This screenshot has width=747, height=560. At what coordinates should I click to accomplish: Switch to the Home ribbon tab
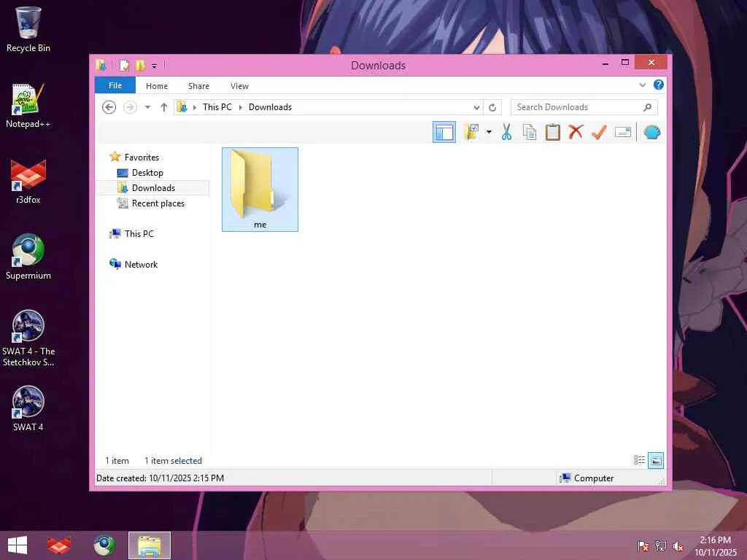(x=157, y=86)
